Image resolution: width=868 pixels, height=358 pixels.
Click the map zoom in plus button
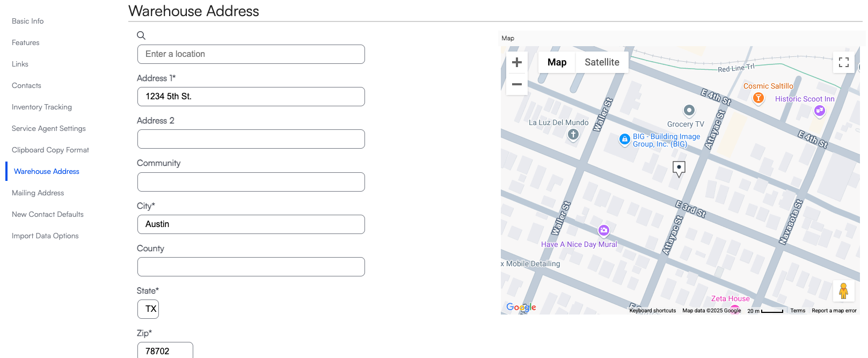pyautogui.click(x=517, y=62)
